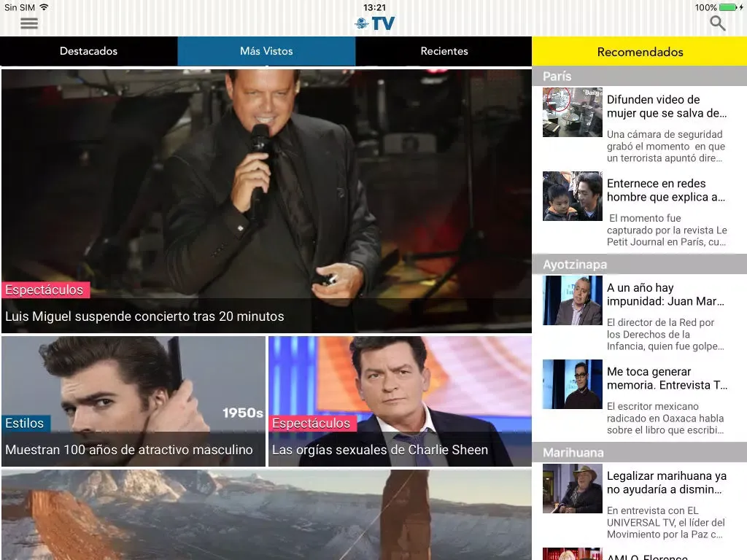The width and height of the screenshot is (747, 560).
Task: Switch to the Destacados tab
Action: tap(88, 51)
